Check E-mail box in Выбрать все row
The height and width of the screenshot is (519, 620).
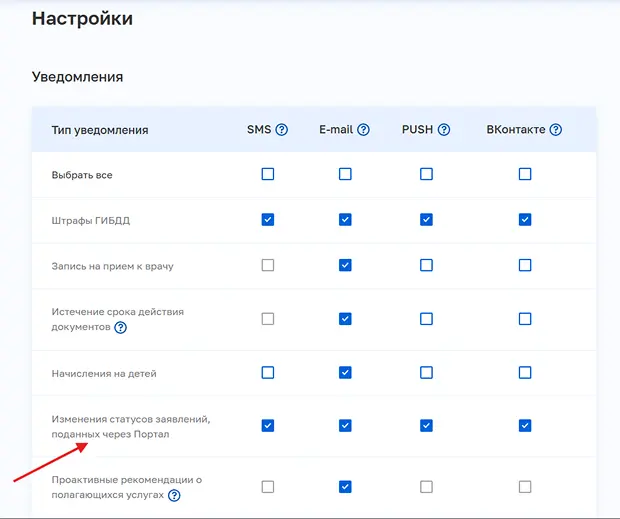345,174
